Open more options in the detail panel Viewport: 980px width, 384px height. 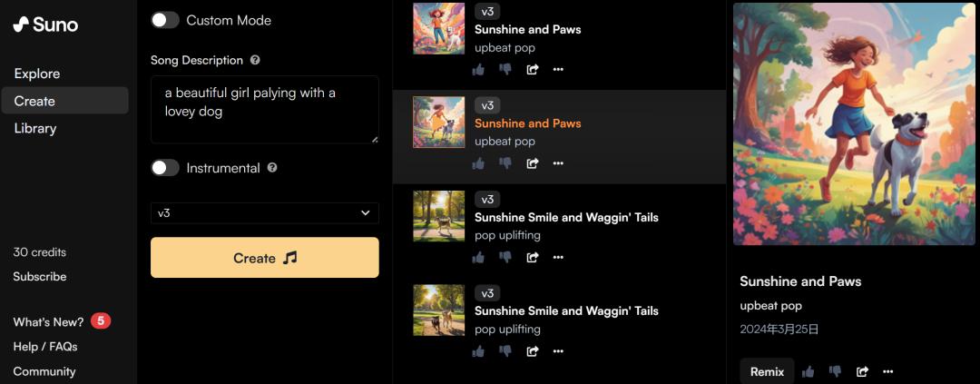[x=887, y=371]
